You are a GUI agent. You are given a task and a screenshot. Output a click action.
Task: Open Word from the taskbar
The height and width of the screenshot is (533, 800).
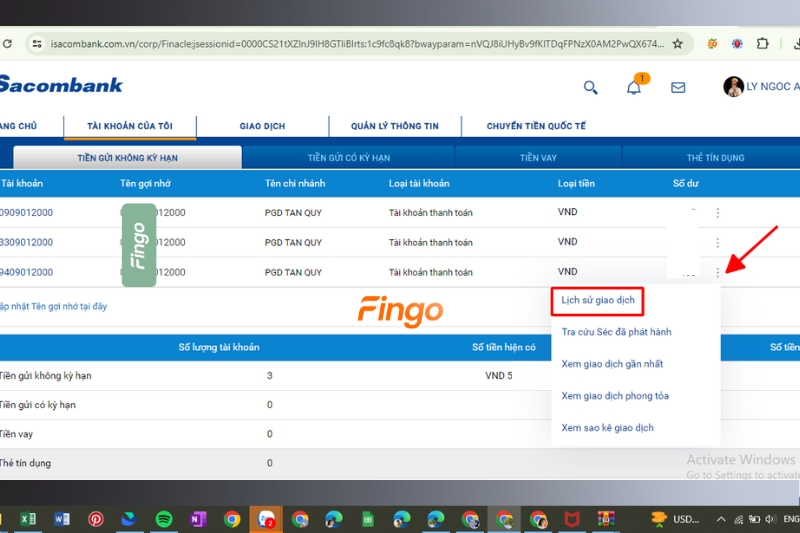tap(62, 519)
